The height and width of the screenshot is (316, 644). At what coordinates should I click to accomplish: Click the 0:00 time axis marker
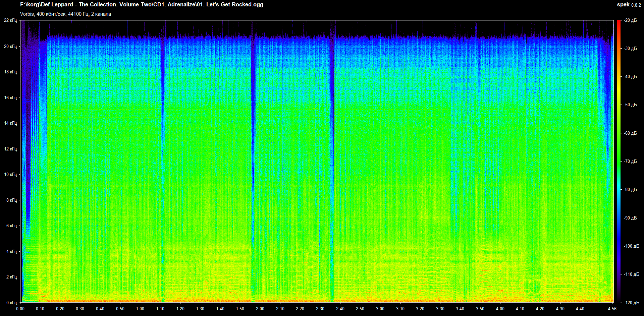20,309
